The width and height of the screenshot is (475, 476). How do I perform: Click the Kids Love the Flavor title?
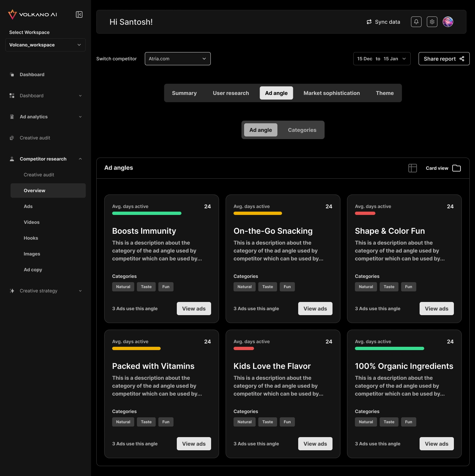click(272, 366)
